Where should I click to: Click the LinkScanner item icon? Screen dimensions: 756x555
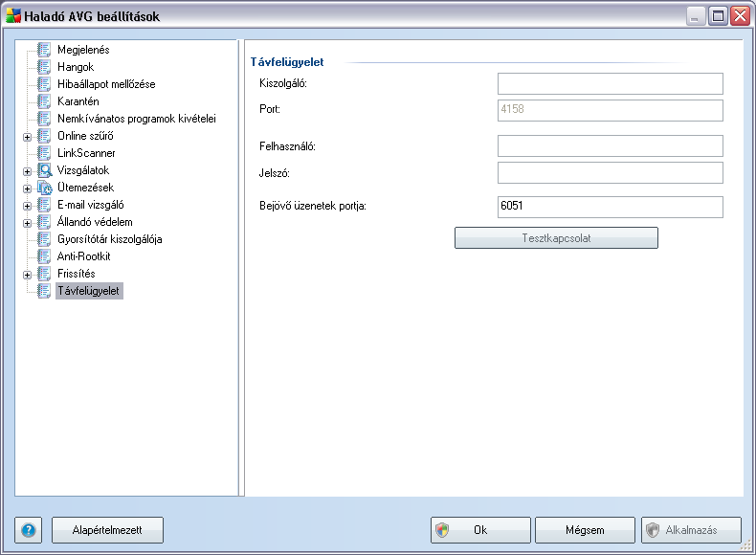tap(44, 153)
